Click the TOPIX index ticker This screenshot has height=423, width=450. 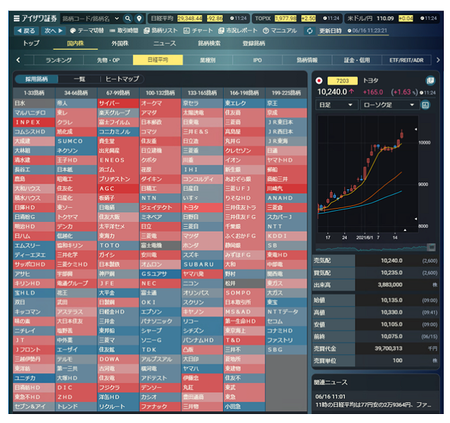click(297, 18)
